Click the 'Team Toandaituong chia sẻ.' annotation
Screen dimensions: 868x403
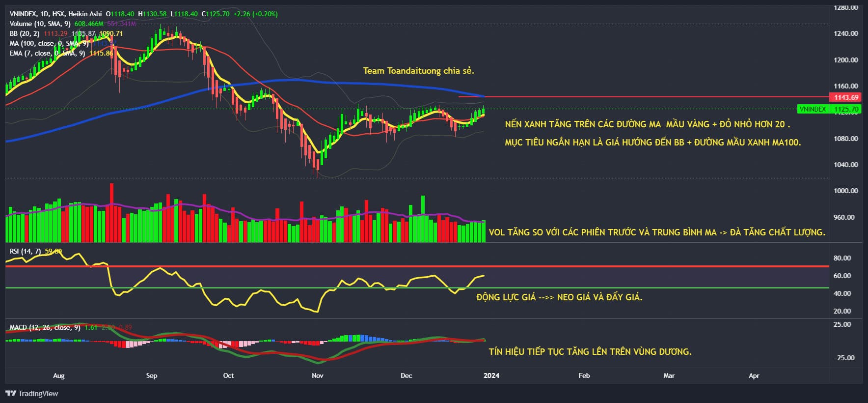click(419, 71)
